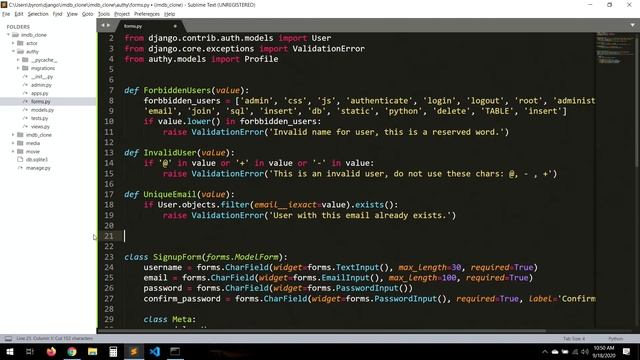The width and height of the screenshot is (640, 360).
Task: Click the Tab Size setting in status bar
Action: tap(574, 338)
